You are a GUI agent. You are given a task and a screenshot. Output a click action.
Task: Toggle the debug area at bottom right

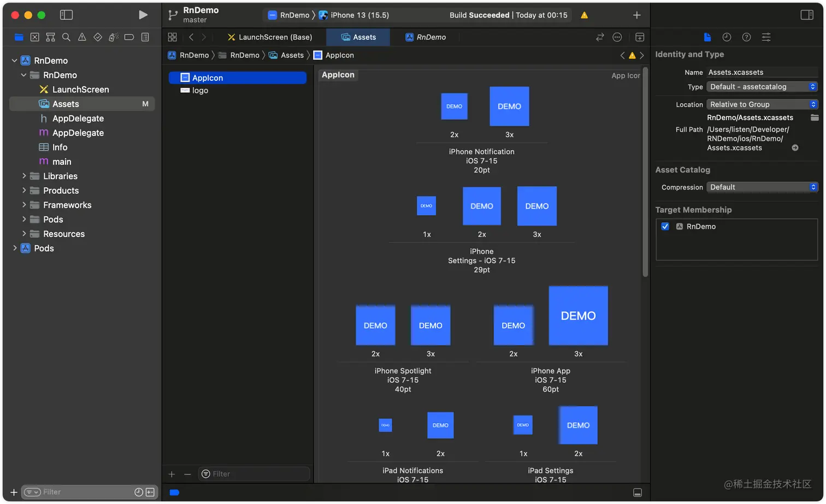coord(638,493)
